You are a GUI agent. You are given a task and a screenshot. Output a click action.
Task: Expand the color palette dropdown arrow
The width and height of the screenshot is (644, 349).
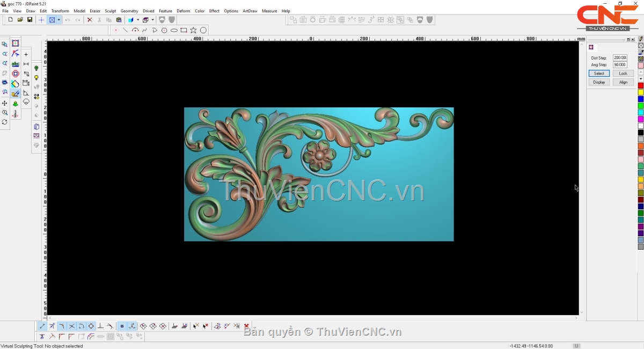coord(641,79)
